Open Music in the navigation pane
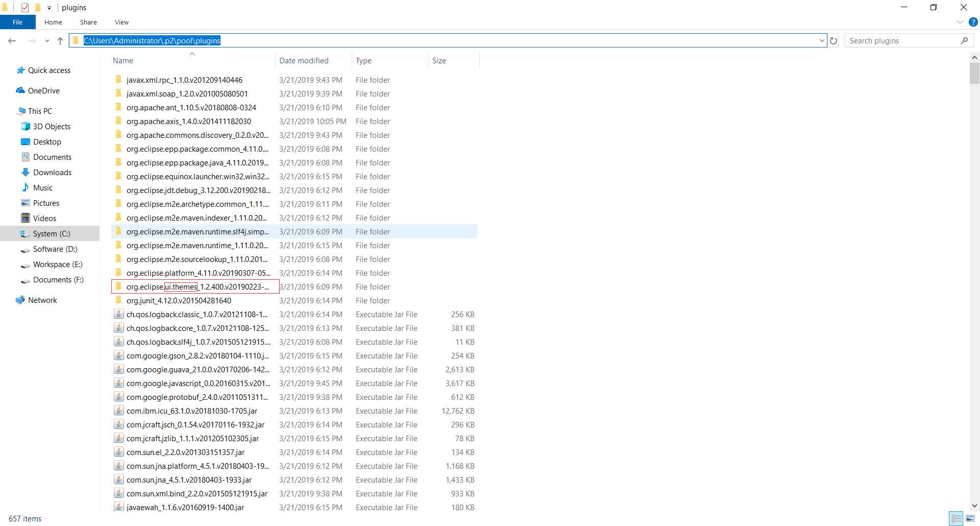980x526 pixels. tap(42, 188)
